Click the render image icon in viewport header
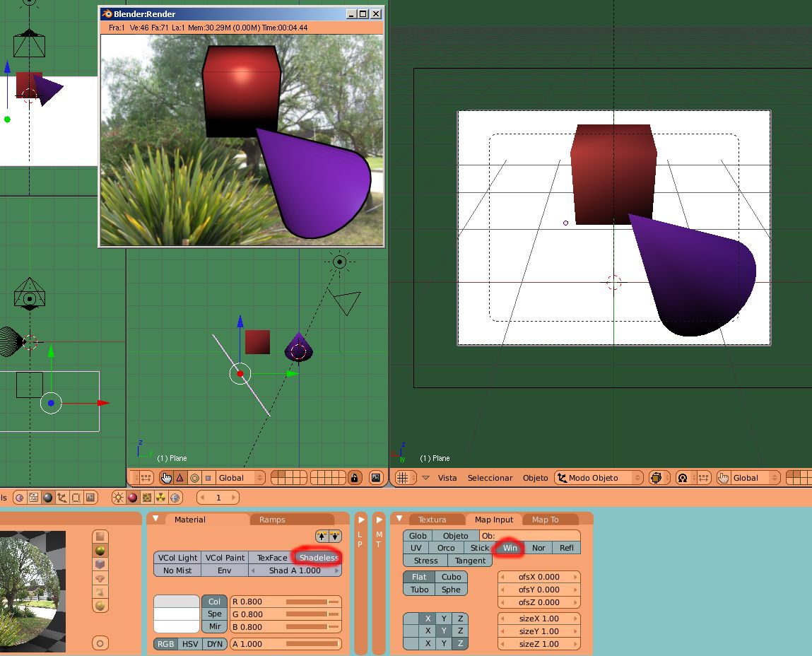Viewport: 812px width, 656px height. coord(375,478)
